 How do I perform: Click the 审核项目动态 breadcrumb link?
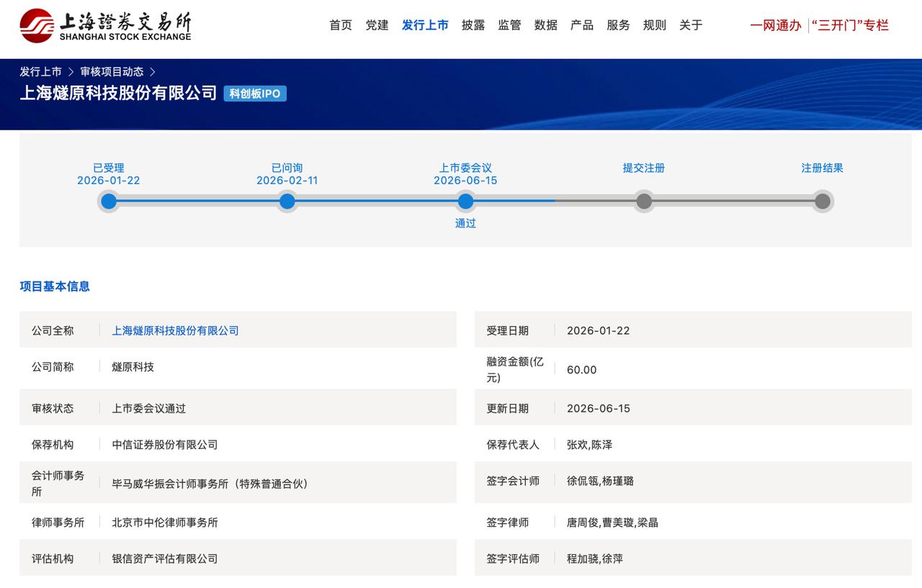pos(112,72)
